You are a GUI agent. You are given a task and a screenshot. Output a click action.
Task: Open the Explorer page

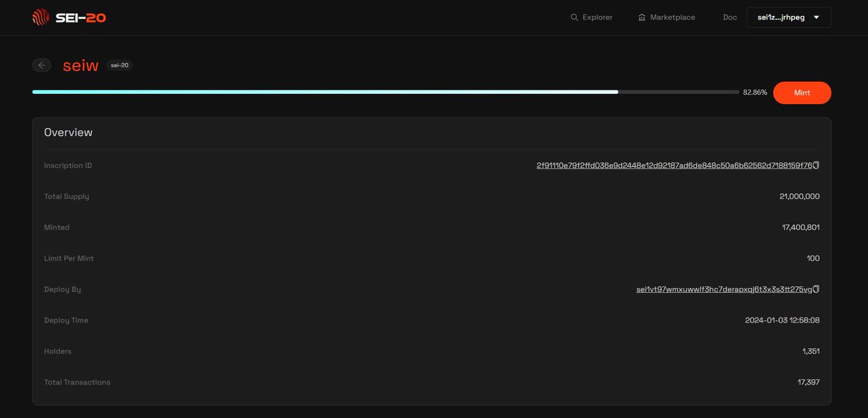(x=591, y=17)
